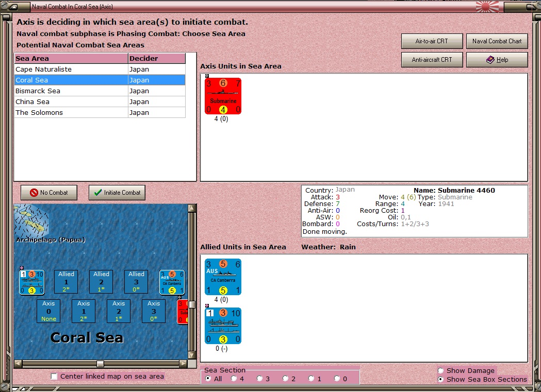Select the China Sea row
Screen dimensions: 541x392
100,101
